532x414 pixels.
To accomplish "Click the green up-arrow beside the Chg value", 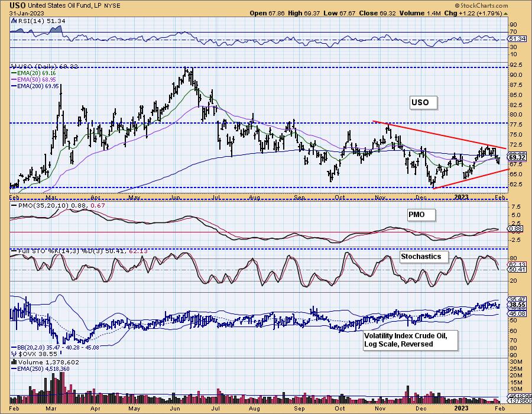I will click(x=505, y=14).
